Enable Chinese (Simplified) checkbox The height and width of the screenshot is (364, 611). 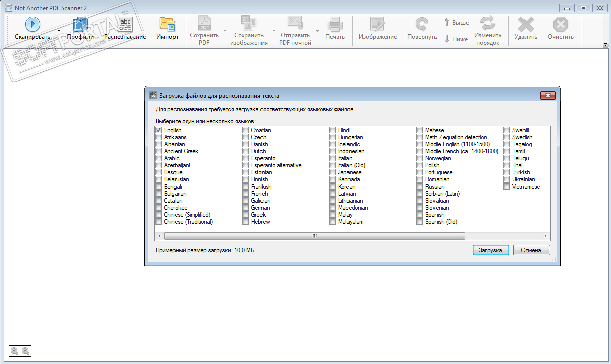coord(159,215)
